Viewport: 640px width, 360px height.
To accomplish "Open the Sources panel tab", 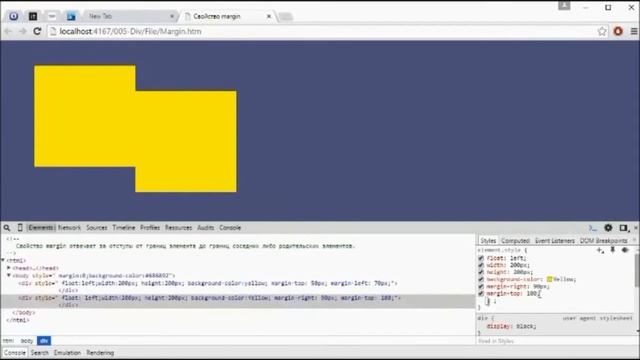I will [97, 228].
